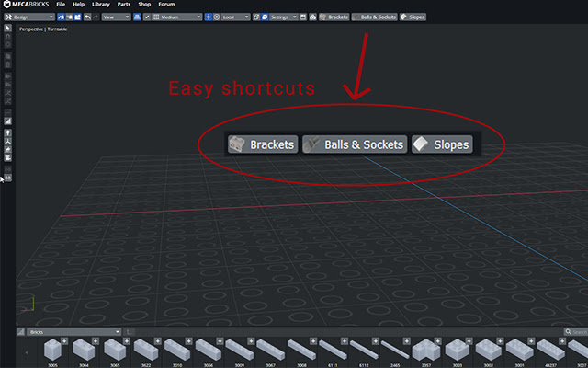Click the plus button on brick 3622
This screenshot has width=588, height=368.
point(158,341)
